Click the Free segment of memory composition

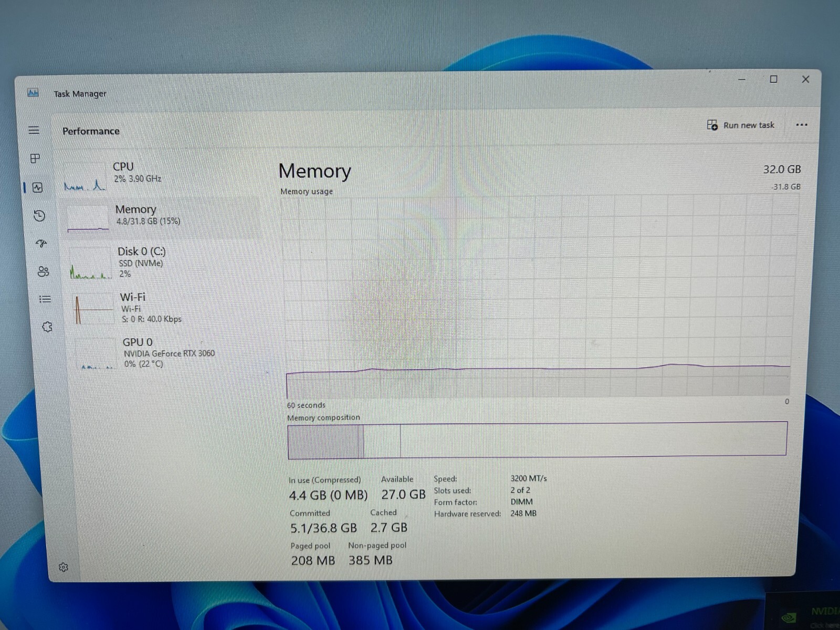coord(593,439)
